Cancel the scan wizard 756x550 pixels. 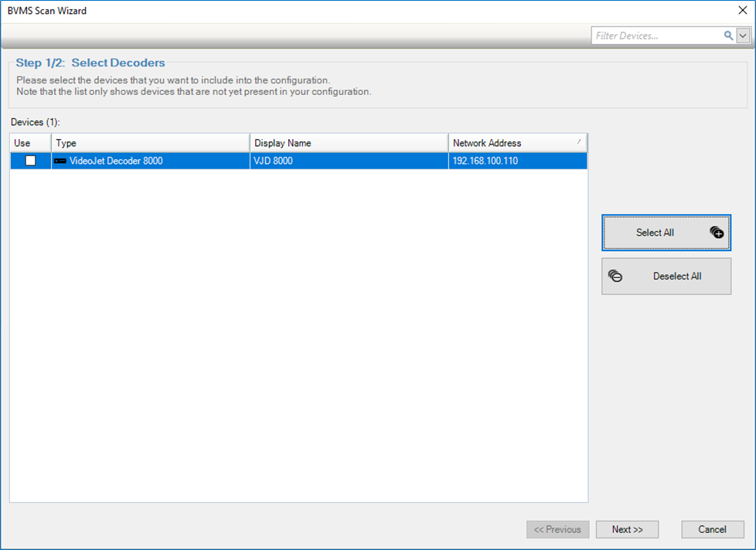pyautogui.click(x=712, y=529)
